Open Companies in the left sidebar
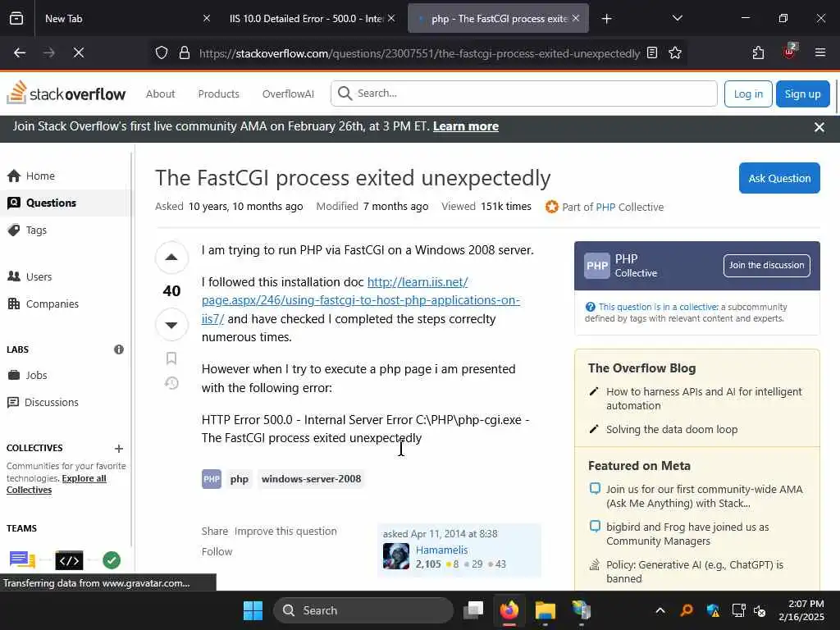This screenshot has height=630, width=840. pos(64,304)
